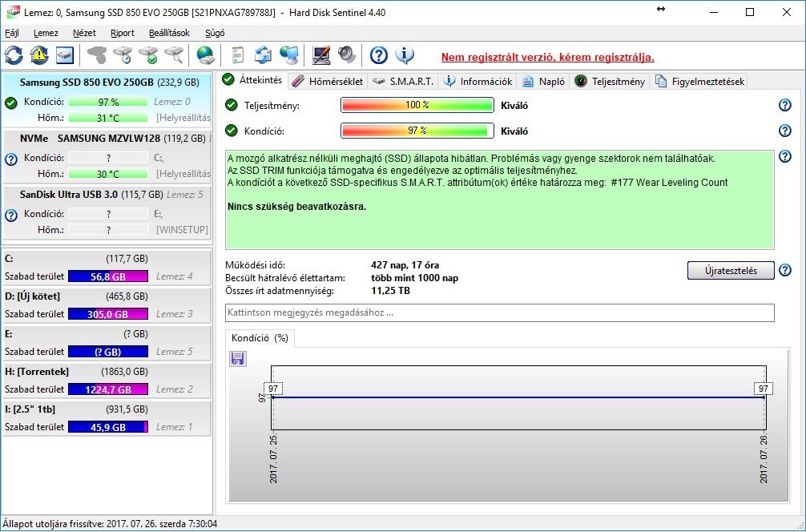Click the disk with magnifying glass icon
806x532 pixels.
point(174,55)
